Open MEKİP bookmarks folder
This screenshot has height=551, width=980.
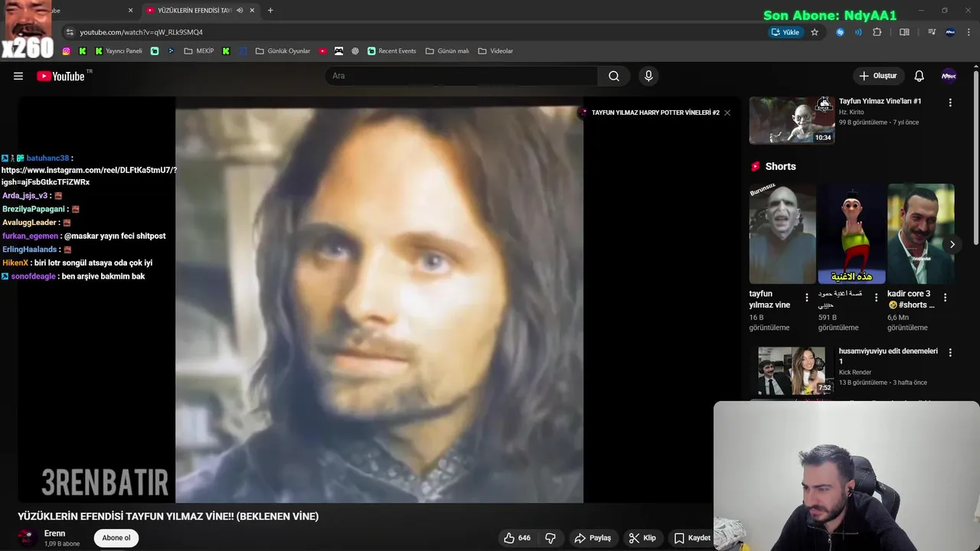click(x=199, y=51)
